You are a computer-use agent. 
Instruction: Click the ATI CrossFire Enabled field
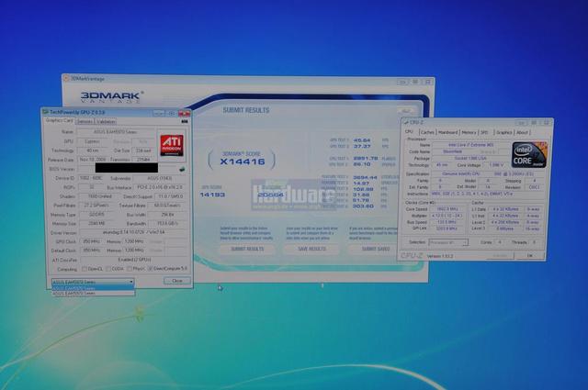click(133, 260)
